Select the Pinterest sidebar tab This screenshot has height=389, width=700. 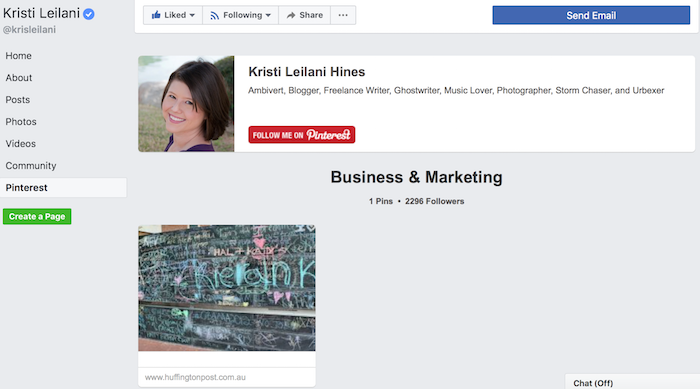(63, 188)
